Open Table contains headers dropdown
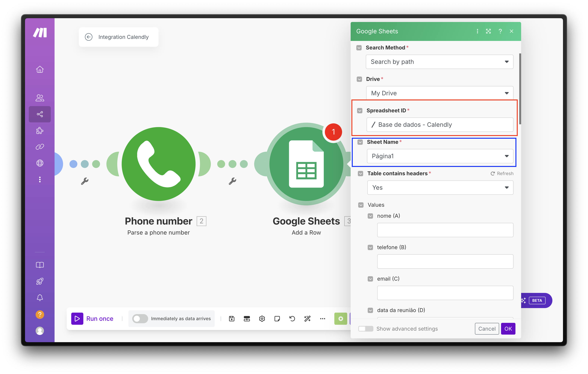This screenshot has height=374, width=588. click(x=440, y=188)
